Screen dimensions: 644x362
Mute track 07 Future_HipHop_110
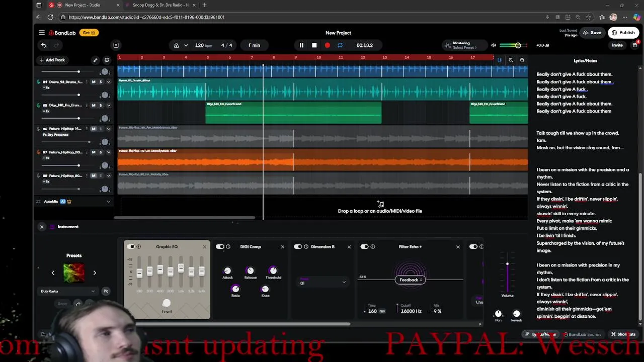[x=93, y=152]
